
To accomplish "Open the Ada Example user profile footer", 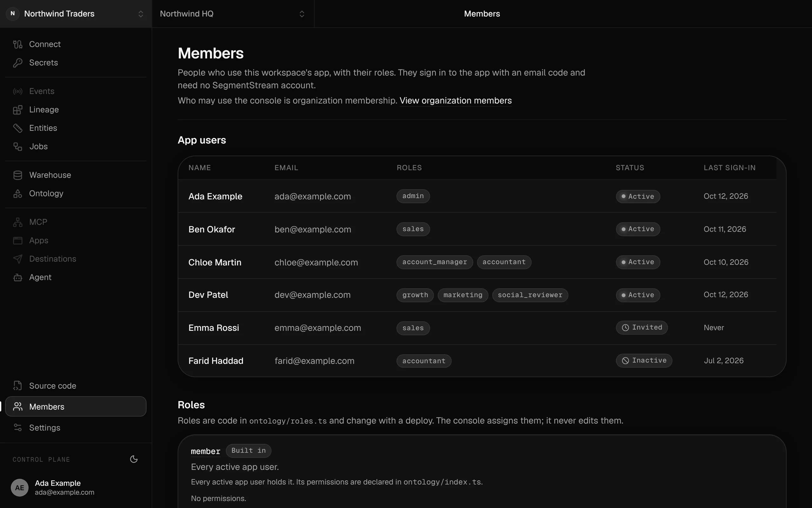I will pyautogui.click(x=76, y=487).
